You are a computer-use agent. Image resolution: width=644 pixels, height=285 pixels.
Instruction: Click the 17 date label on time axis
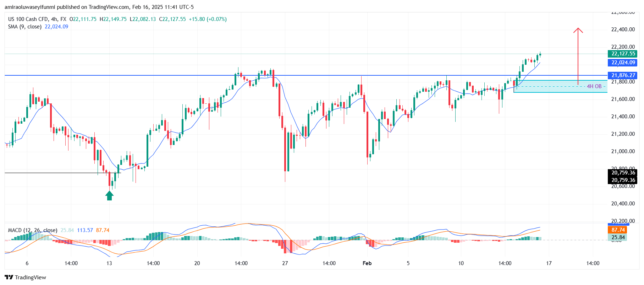click(x=549, y=263)
